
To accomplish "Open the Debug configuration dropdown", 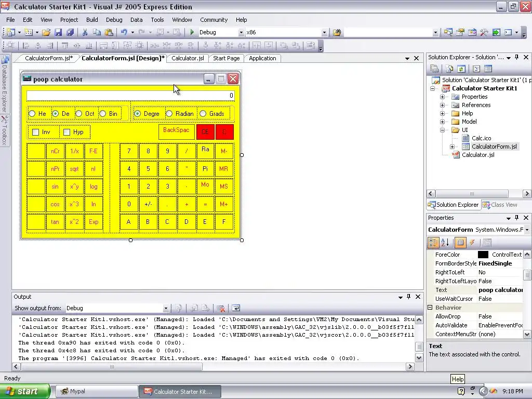I will click(241, 33).
